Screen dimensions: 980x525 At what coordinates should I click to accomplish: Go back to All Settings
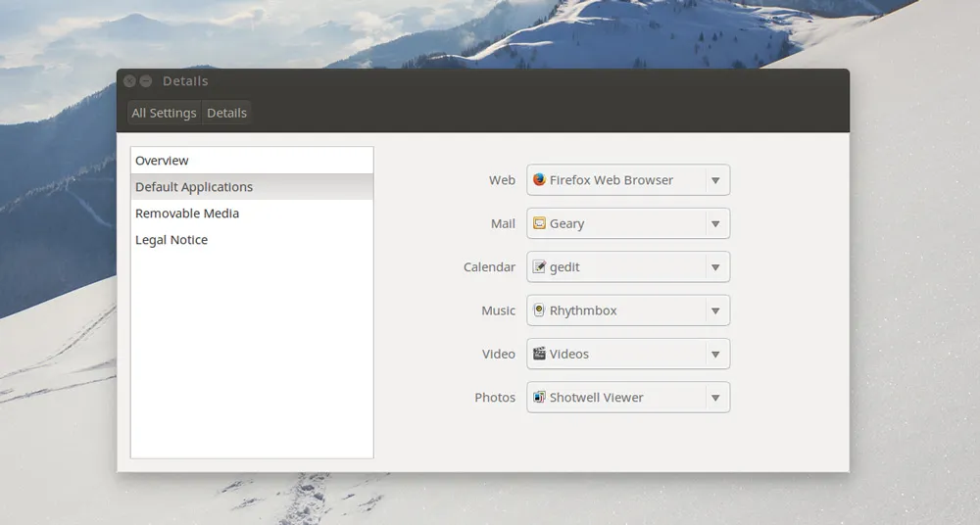click(x=164, y=114)
